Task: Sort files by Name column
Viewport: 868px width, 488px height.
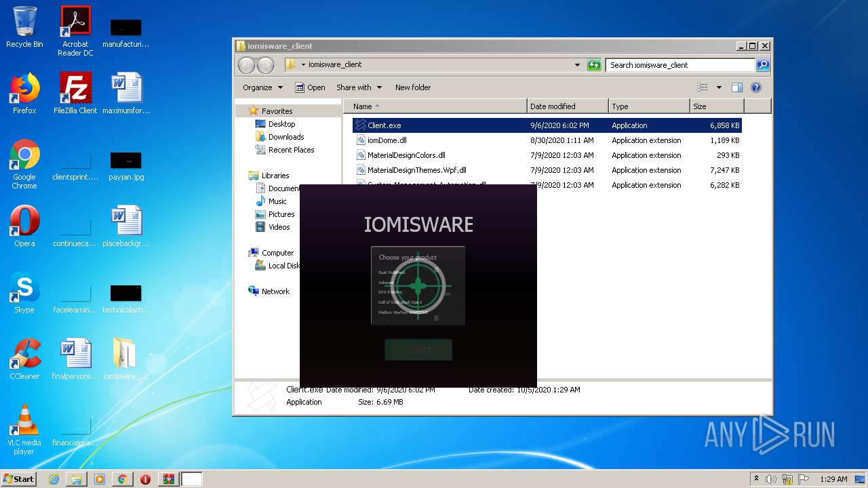Action: (x=435, y=106)
